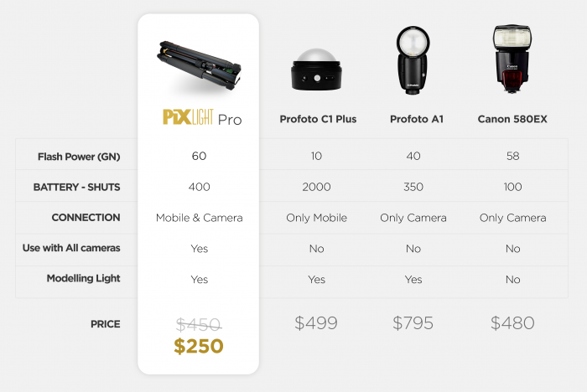Click the Mobile & Camera connection value
Viewport: 587px width, 392px height.
click(x=200, y=218)
